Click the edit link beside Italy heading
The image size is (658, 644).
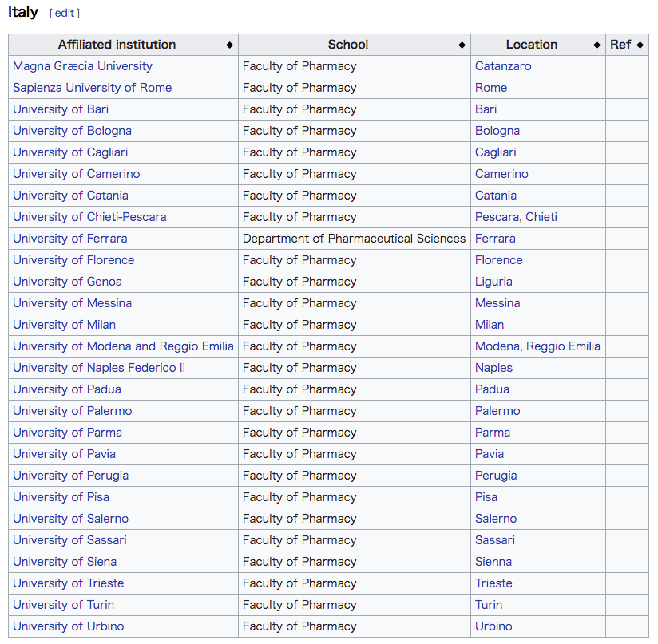tap(65, 13)
